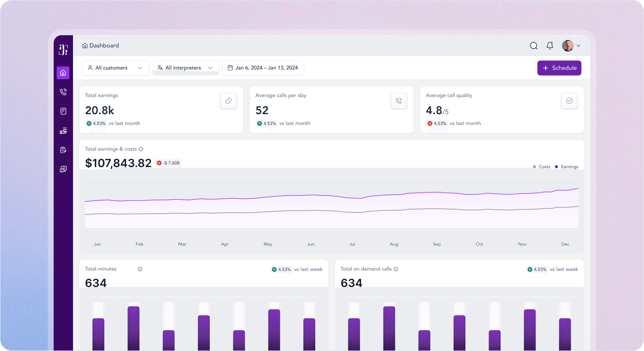Image resolution: width=644 pixels, height=351 pixels.
Task: Open the customers hand-holding-people sidebar icon
Action: 63,131
